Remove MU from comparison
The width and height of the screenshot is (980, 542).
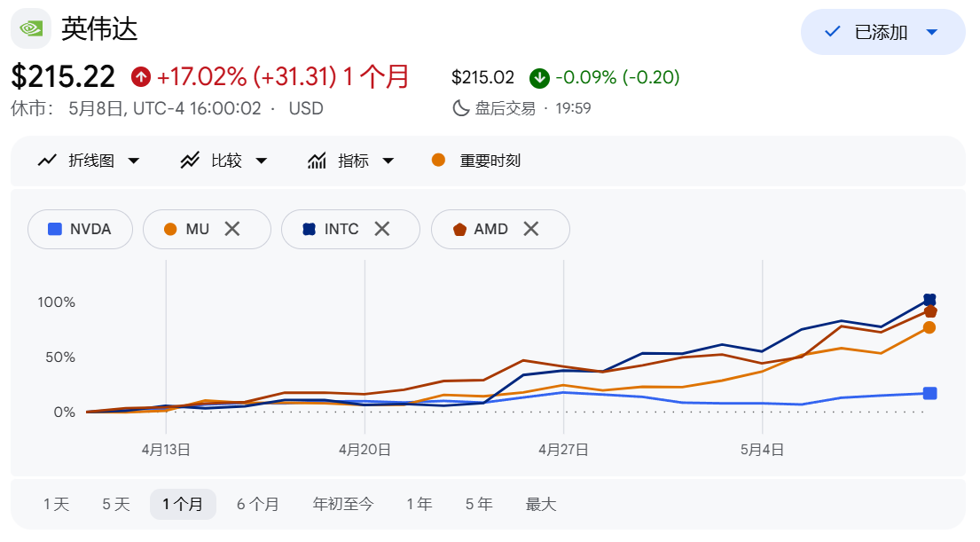point(231,229)
